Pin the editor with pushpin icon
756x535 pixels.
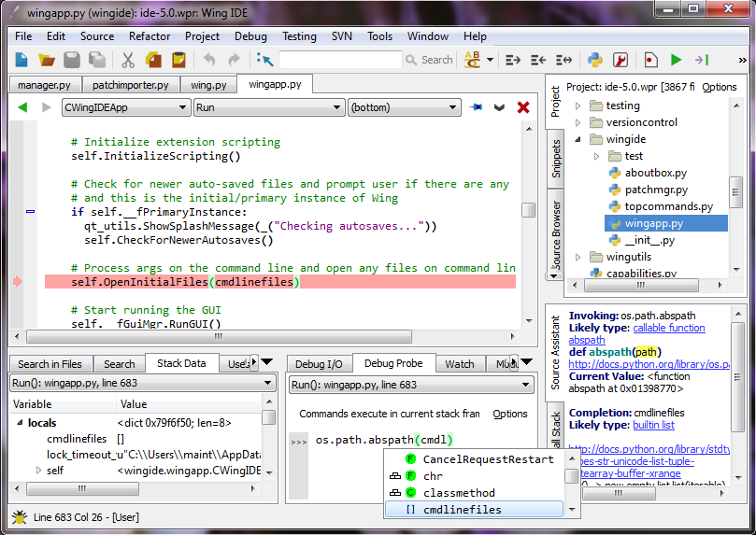coord(476,106)
